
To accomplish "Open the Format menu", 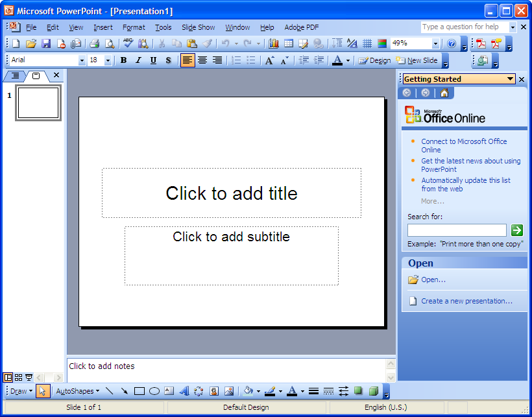I will [x=134, y=27].
